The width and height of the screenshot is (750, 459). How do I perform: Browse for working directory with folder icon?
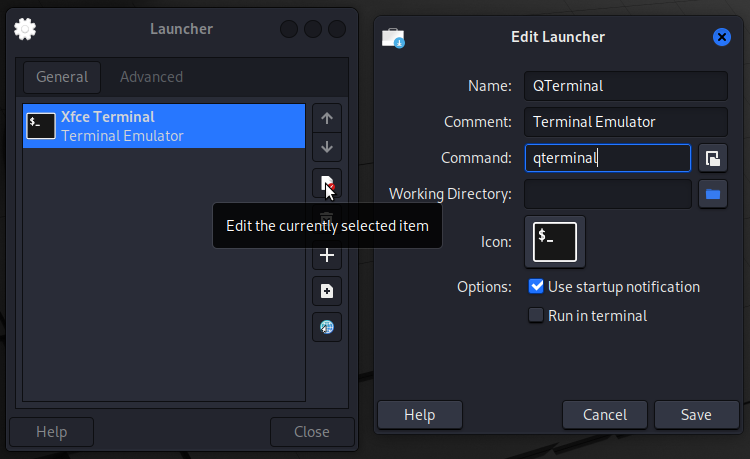pos(713,194)
